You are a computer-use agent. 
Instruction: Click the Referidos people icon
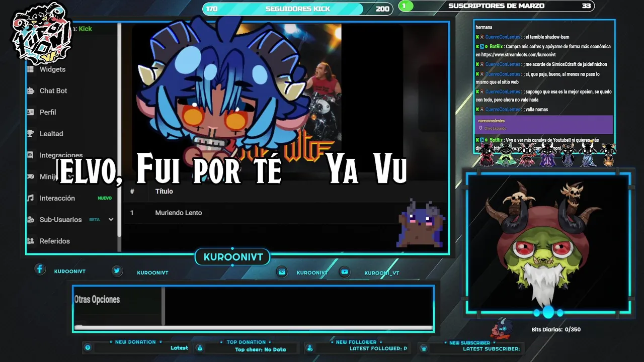30,241
